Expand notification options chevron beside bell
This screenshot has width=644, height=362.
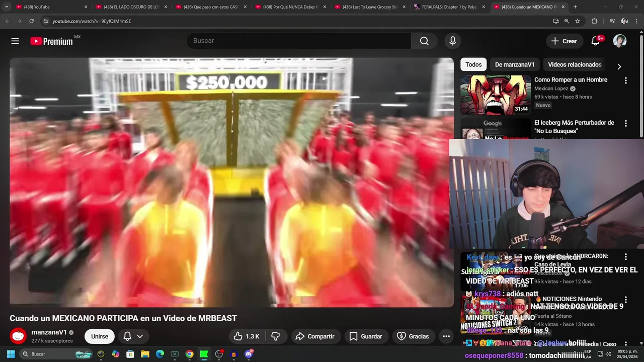(140, 336)
